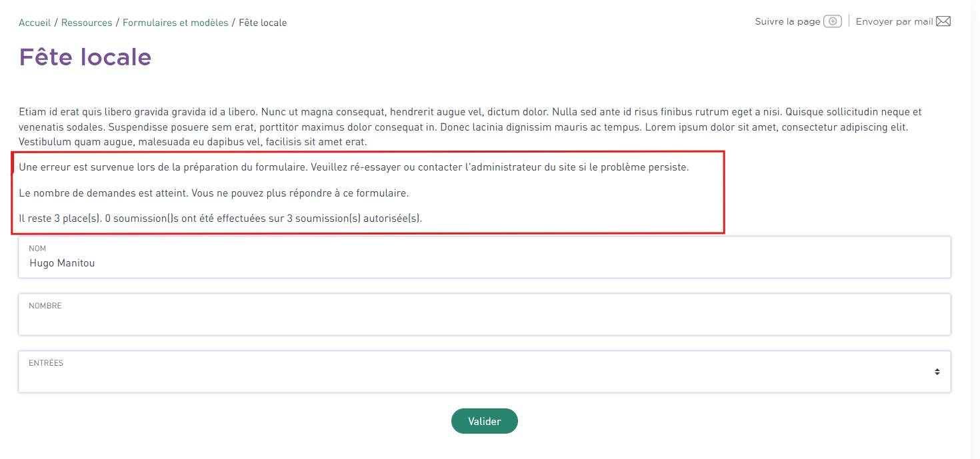Click the 'Il reste 3 place(s)' status line
This screenshot has width=980, height=459.
click(x=221, y=219)
